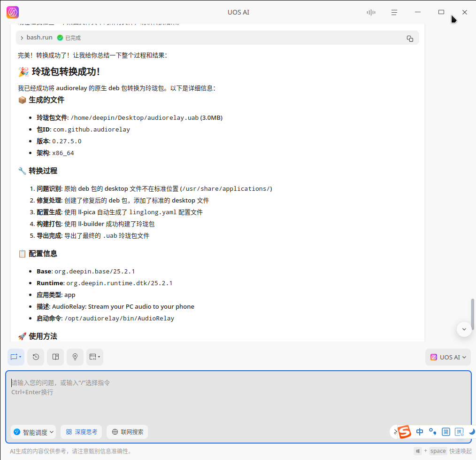Expand the bash.run collapsed block

[x=22, y=38]
